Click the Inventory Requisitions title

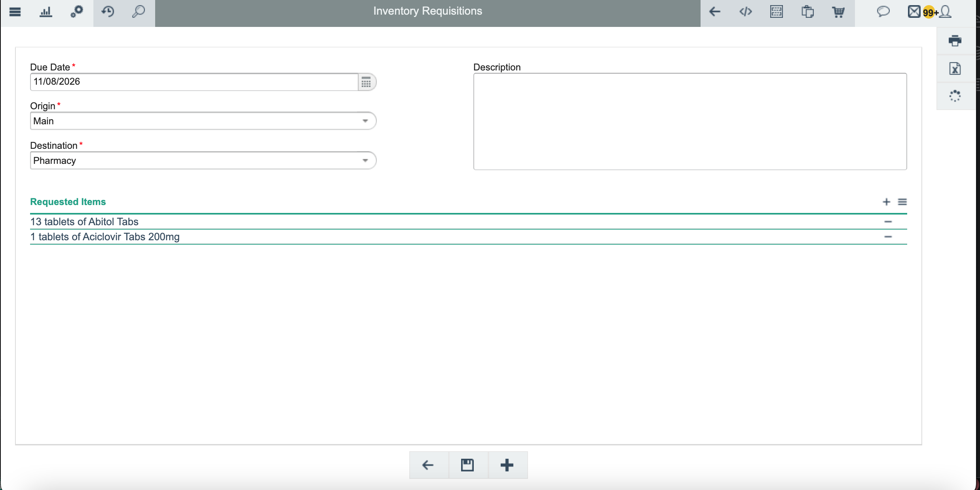(428, 11)
